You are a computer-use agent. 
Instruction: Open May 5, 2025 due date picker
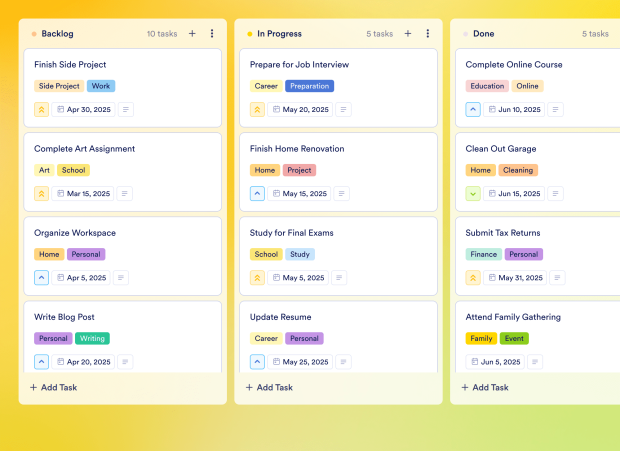click(x=298, y=278)
